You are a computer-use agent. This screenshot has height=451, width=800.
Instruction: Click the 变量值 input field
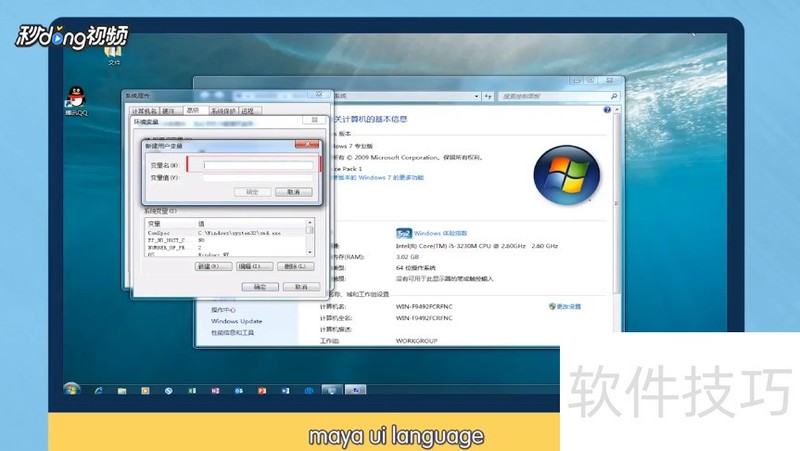tap(258, 178)
